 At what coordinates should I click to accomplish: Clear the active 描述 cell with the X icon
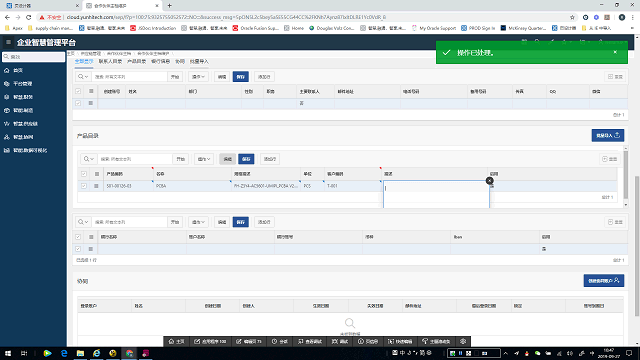pos(489,180)
